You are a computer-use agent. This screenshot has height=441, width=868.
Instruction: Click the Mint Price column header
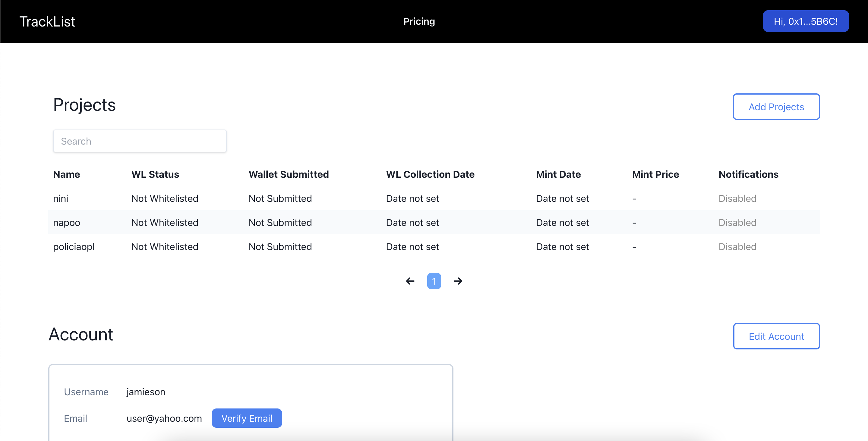point(655,174)
